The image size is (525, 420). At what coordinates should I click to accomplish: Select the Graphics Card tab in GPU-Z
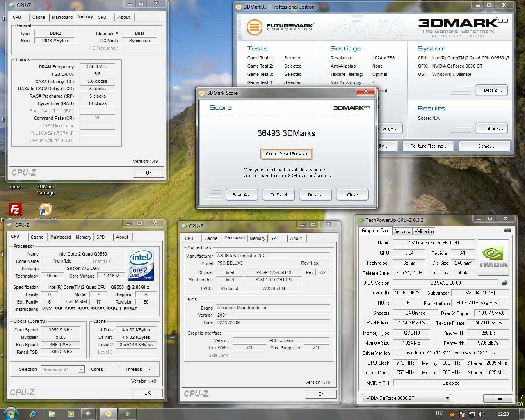point(375,231)
